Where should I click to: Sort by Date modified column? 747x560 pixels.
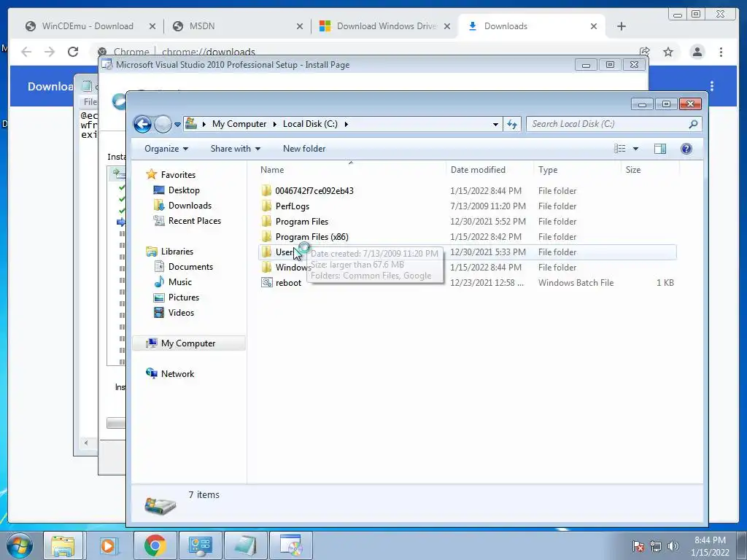click(478, 169)
